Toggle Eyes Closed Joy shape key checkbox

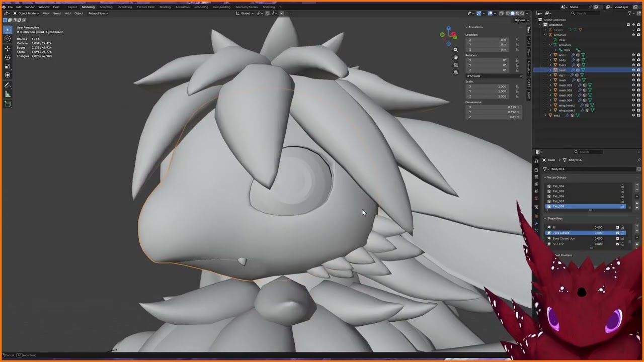click(617, 238)
